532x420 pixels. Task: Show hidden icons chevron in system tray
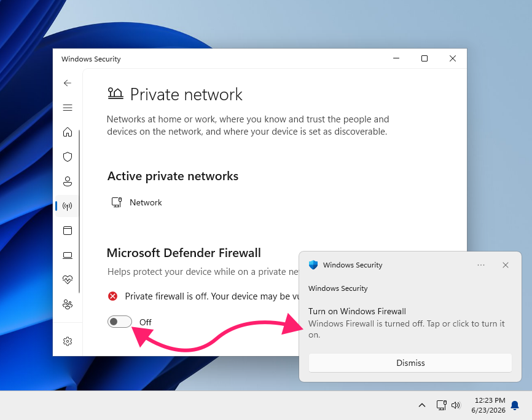point(422,405)
